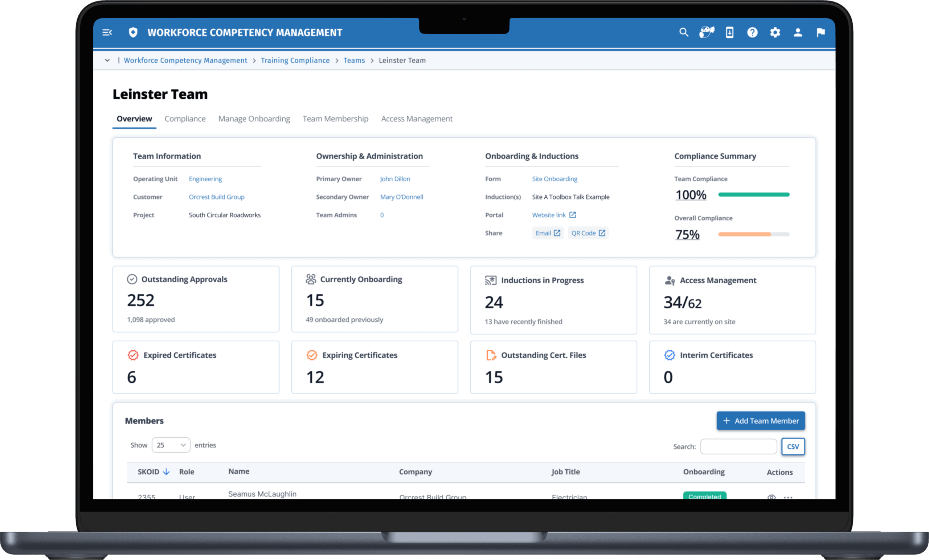Expand the breadcrumb chevron dropdown
This screenshot has height=560, width=929.
click(x=107, y=60)
